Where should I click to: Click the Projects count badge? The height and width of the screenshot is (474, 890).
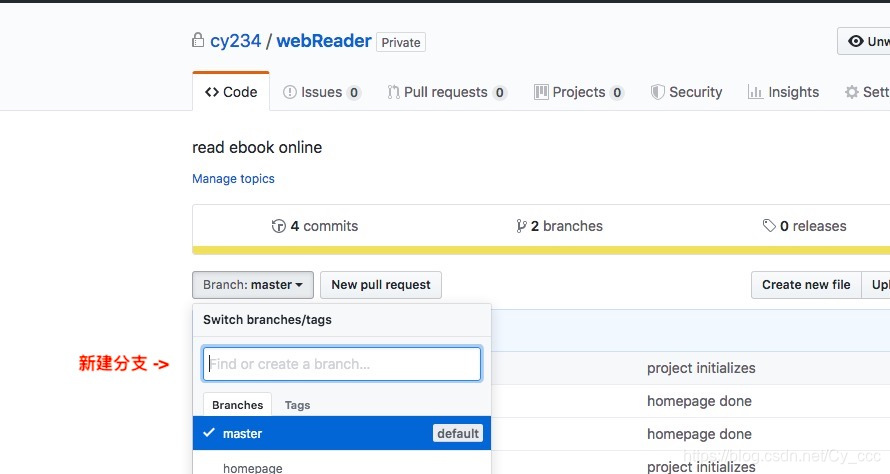point(617,93)
